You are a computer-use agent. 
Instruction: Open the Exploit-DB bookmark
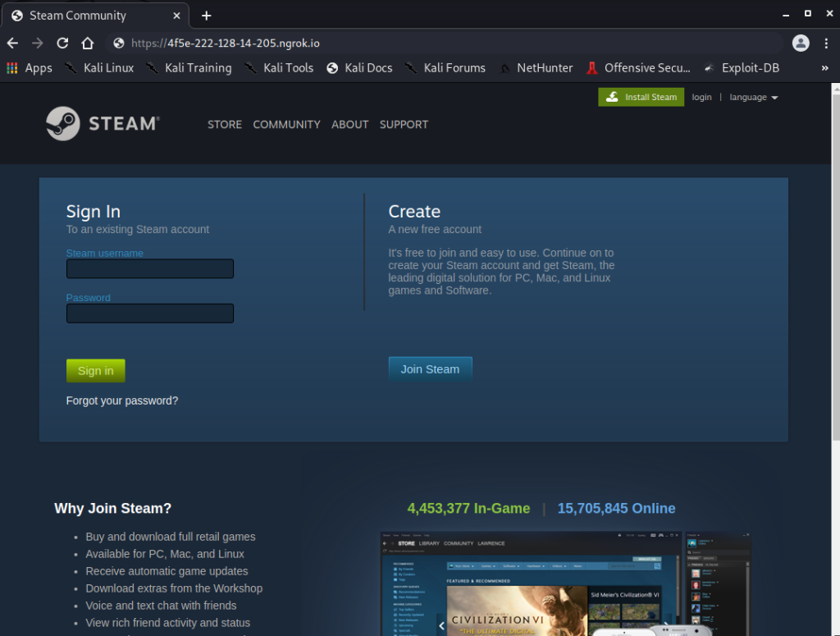pos(742,68)
